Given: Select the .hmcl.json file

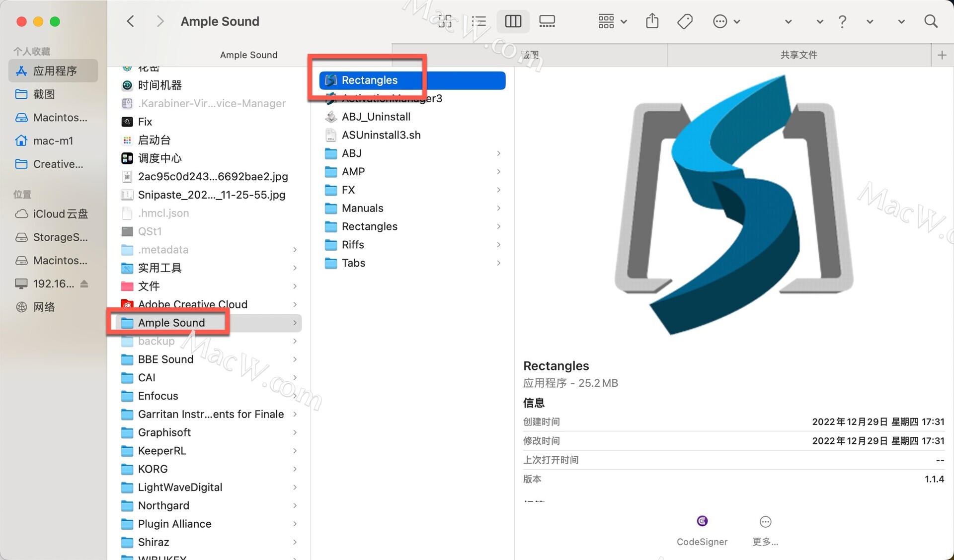Looking at the screenshot, I should (209, 213).
